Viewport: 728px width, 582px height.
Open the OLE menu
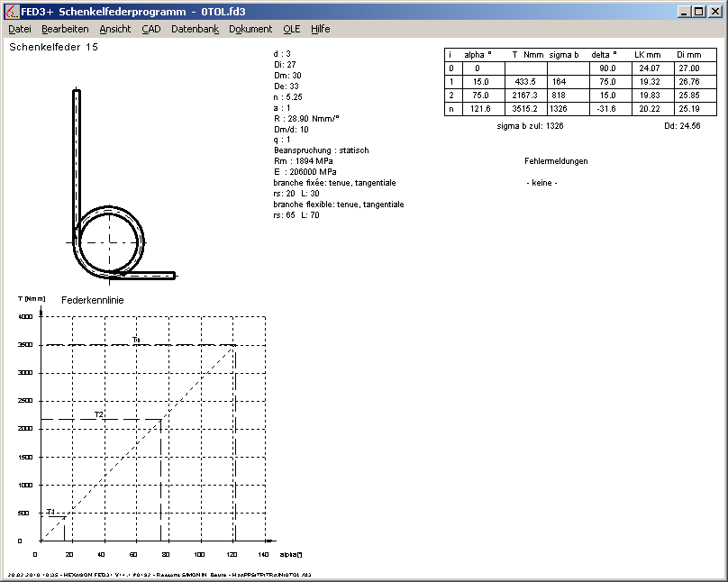click(x=292, y=29)
